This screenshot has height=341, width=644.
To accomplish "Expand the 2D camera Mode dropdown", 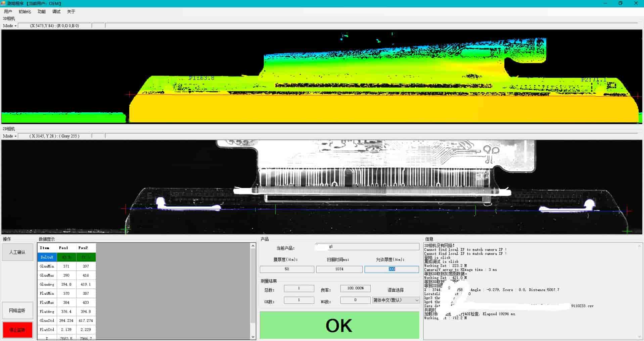I will coord(9,136).
